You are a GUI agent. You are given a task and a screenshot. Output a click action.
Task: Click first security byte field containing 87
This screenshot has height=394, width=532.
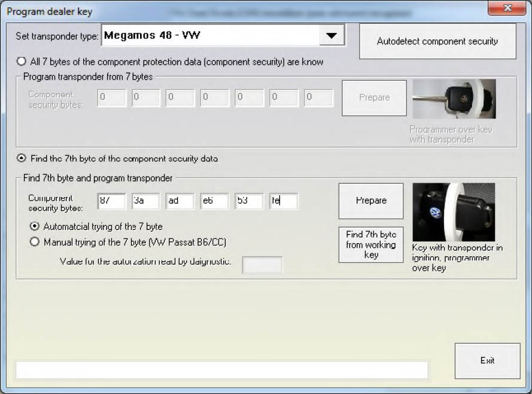[111, 201]
